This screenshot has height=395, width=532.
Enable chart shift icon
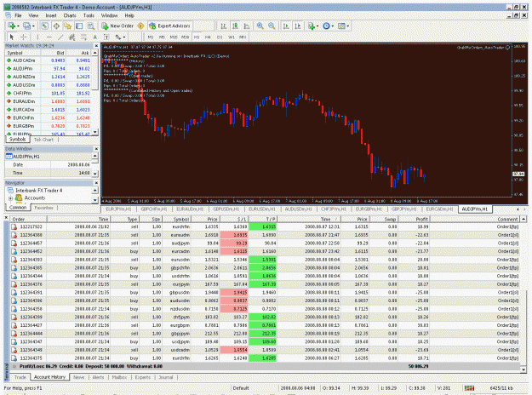[298, 26]
